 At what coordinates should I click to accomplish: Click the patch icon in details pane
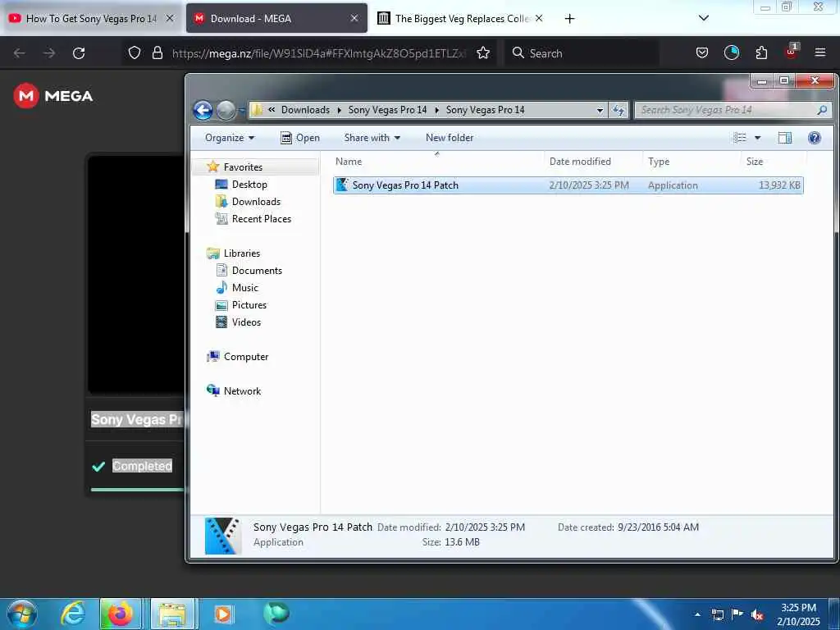(x=223, y=535)
